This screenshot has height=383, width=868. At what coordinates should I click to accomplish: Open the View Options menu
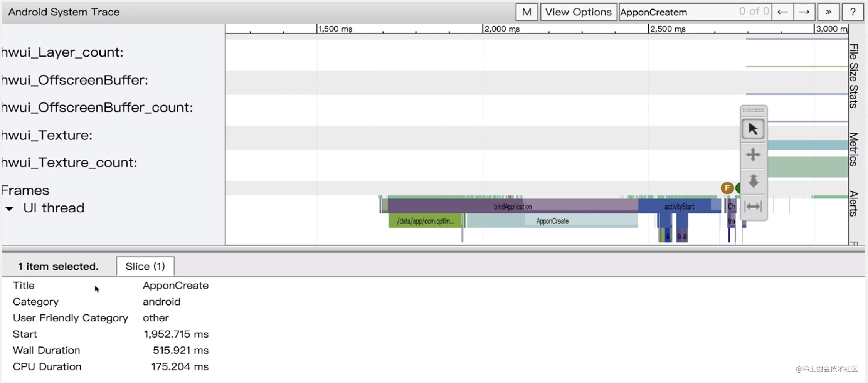click(x=578, y=12)
